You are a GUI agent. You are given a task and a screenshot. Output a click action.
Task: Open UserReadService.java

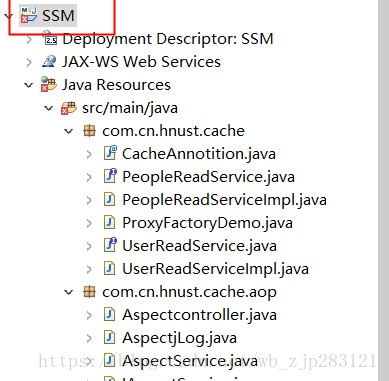tap(199, 246)
